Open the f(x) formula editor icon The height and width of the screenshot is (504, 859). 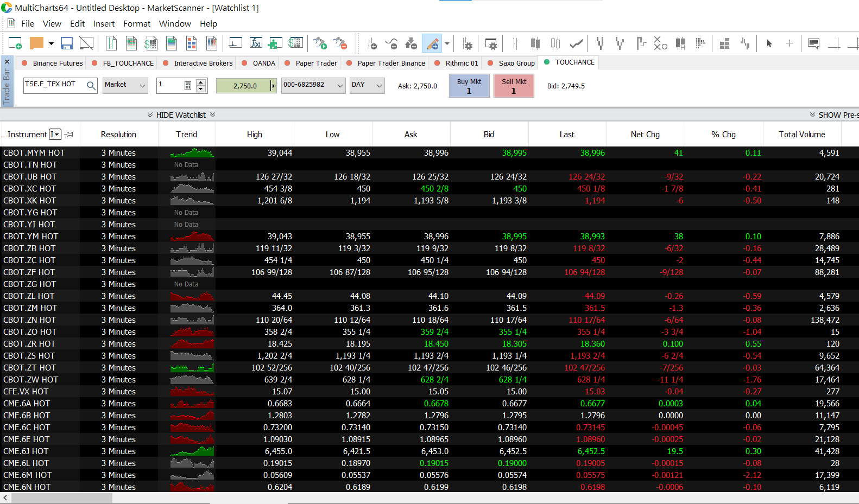[x=256, y=43]
